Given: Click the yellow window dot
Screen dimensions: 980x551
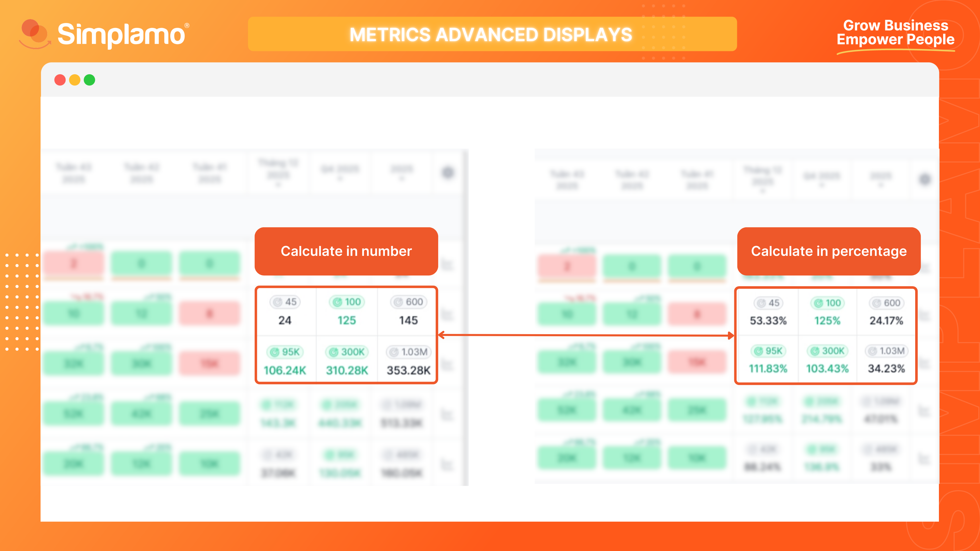Looking at the screenshot, I should tap(75, 80).
